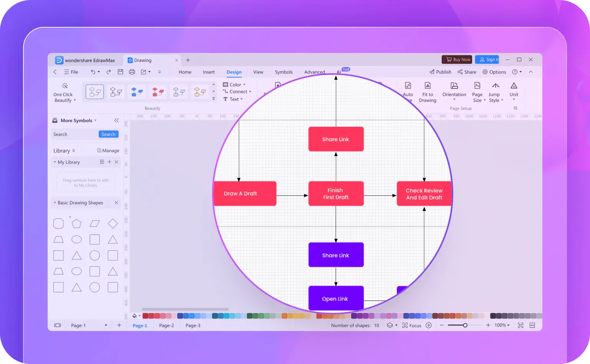Click the zoom slider handle
590x364 pixels.
[465, 325]
